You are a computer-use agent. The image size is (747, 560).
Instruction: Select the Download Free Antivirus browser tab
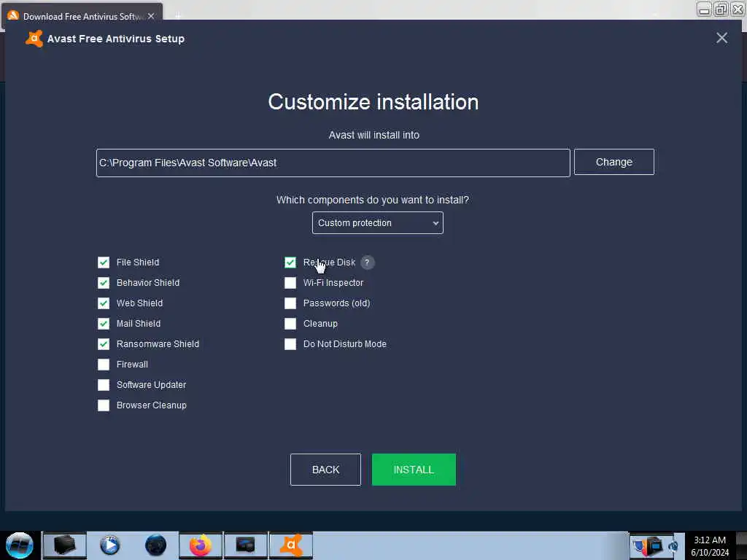click(82, 16)
